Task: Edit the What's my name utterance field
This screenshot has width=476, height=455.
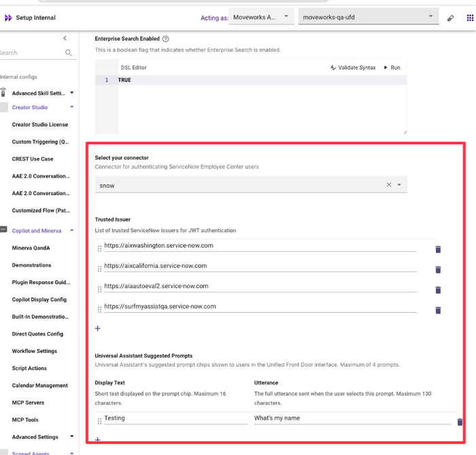Action: click(x=352, y=418)
